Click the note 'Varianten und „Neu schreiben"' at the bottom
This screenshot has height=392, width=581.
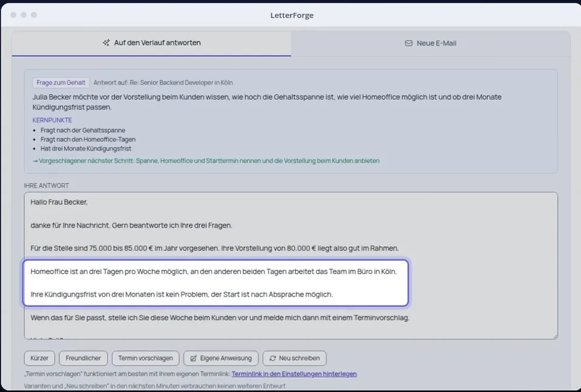pos(156,386)
